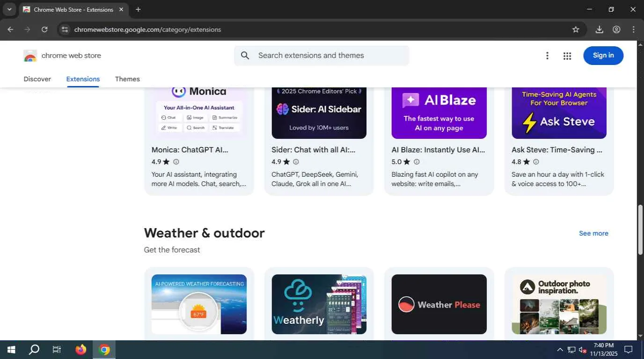Click the info icon beside Sider's 4.9 rating

296,162
